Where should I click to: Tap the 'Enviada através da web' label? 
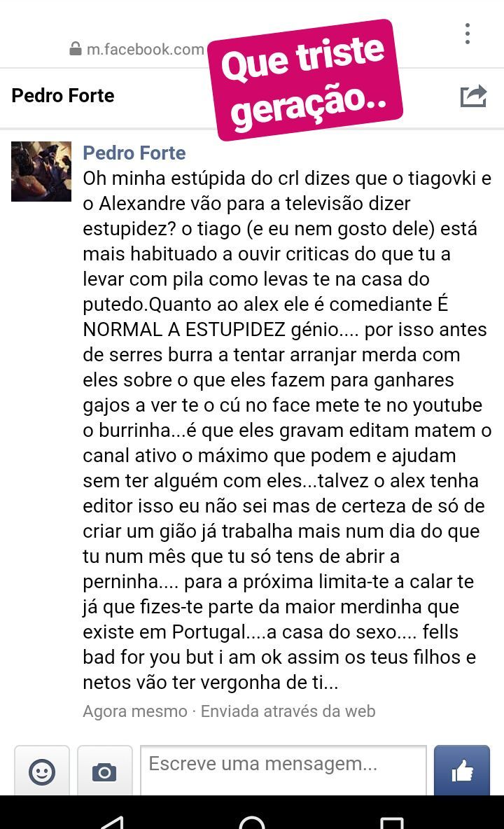click(288, 711)
